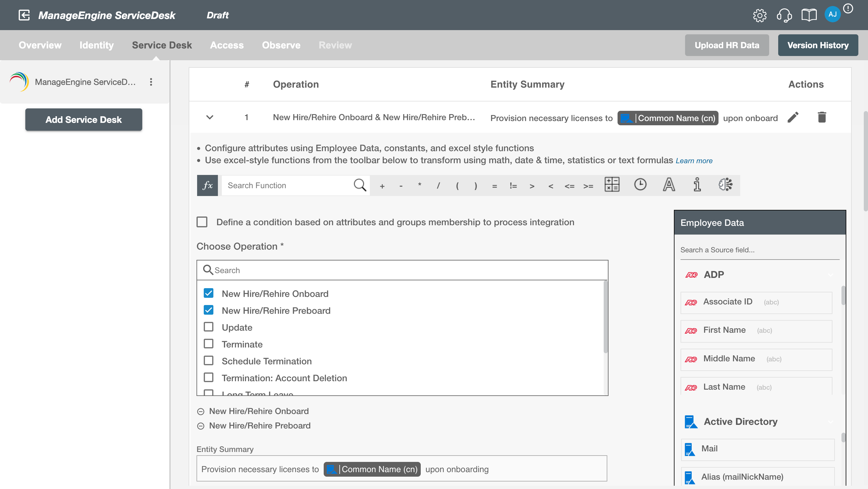This screenshot has width=868, height=489.
Task: Click the ManageEngine ServiceDesk logo in sidebar
Action: coord(19,82)
